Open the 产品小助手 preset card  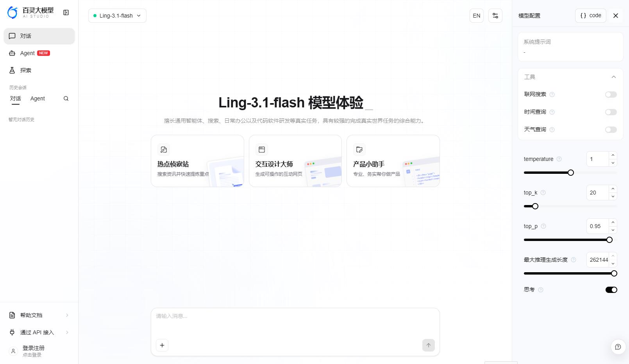(x=393, y=161)
